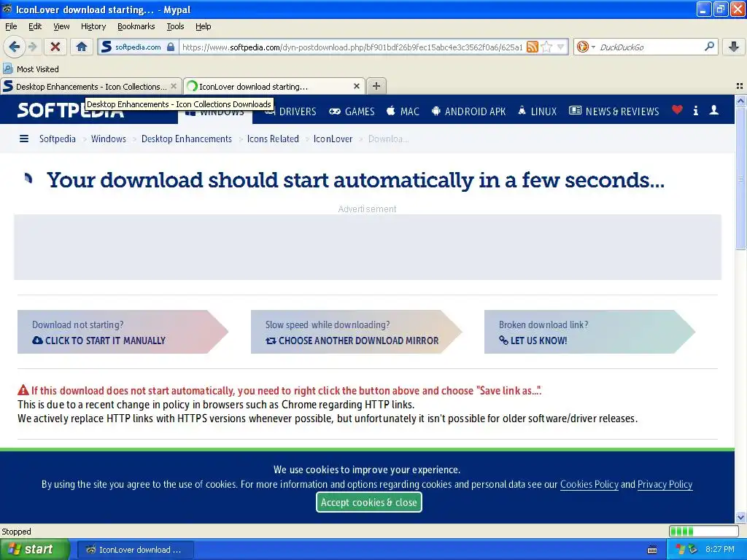Close the Desktop Enhancements tab
Viewport: 747px width, 560px height.
tap(174, 86)
